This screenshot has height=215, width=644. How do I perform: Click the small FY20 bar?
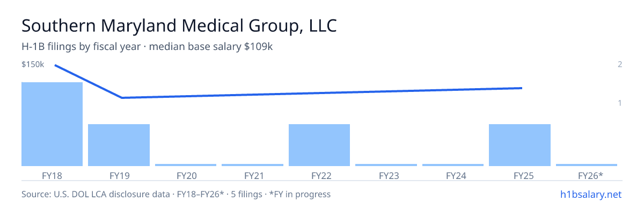point(186,165)
